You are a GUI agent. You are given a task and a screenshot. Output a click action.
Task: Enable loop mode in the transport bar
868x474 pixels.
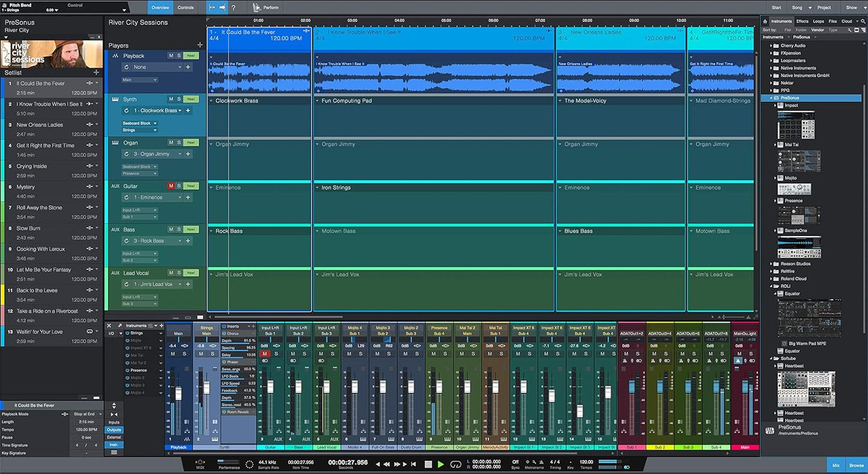point(455,464)
